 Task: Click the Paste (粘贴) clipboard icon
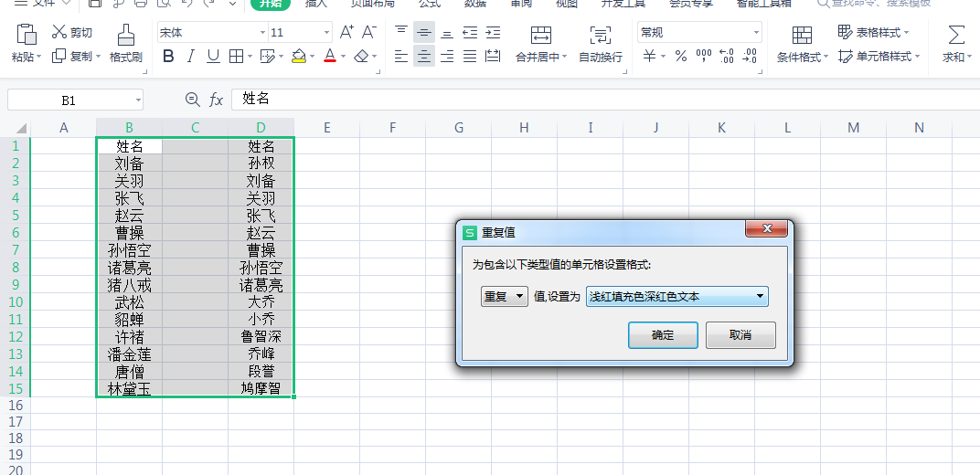tap(26, 34)
